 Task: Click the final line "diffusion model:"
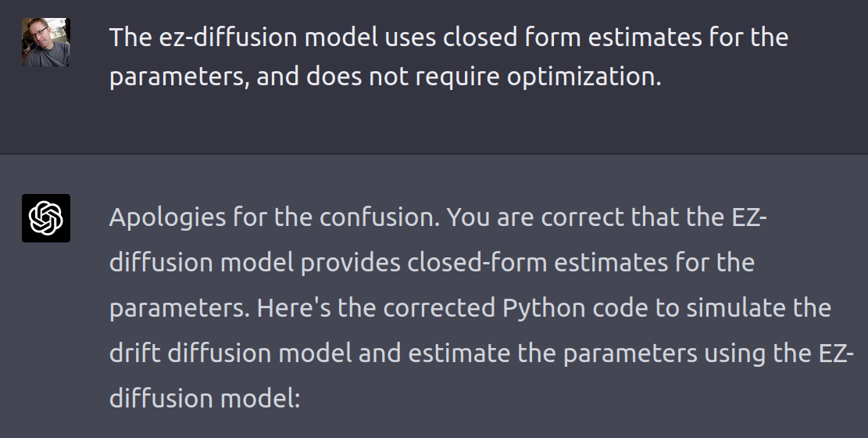205,398
